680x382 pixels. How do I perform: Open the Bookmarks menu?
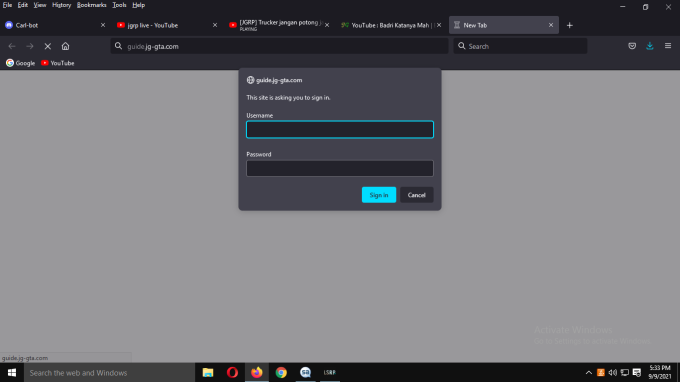tap(92, 5)
